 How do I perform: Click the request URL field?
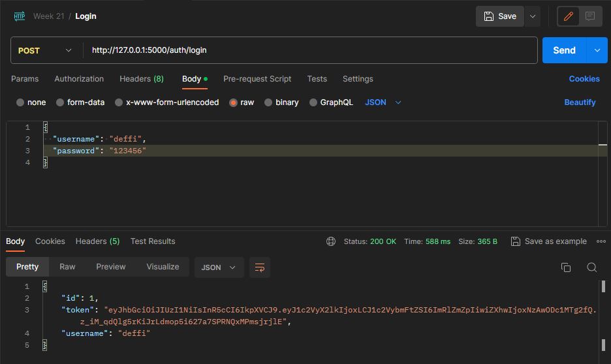point(310,50)
